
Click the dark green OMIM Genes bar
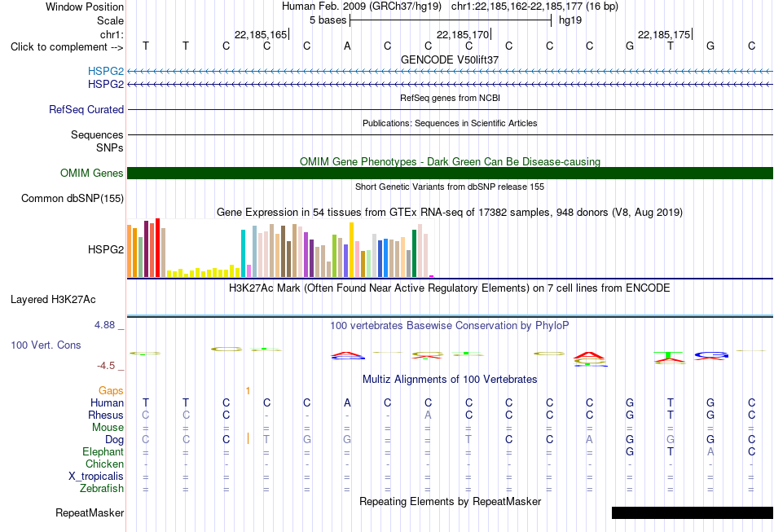click(451, 173)
